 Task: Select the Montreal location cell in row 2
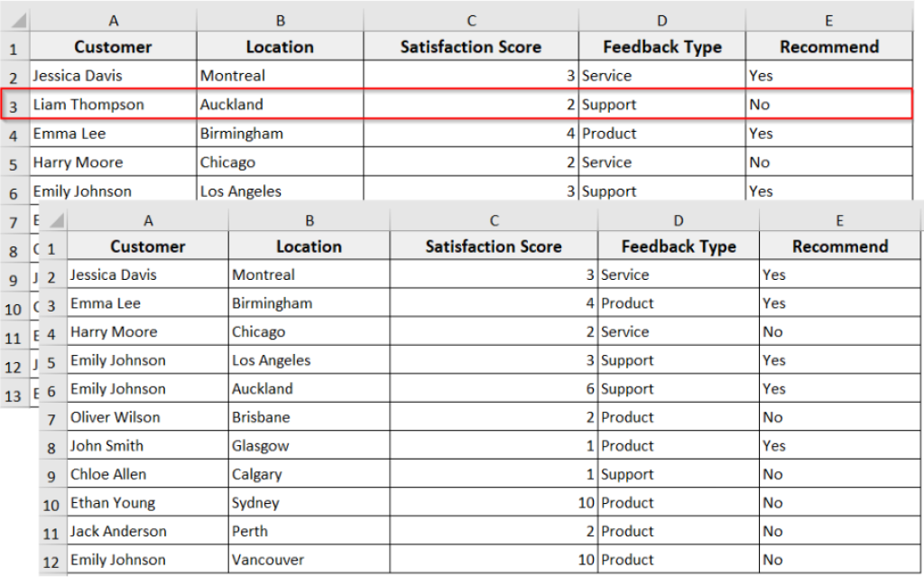(x=233, y=75)
